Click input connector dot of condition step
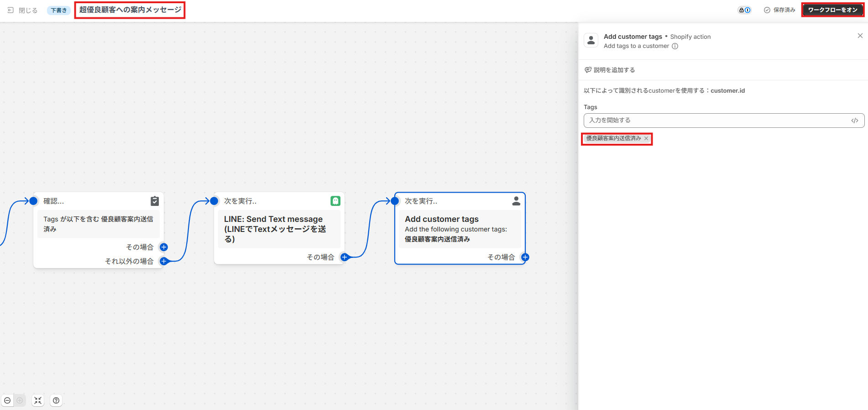 (x=33, y=201)
